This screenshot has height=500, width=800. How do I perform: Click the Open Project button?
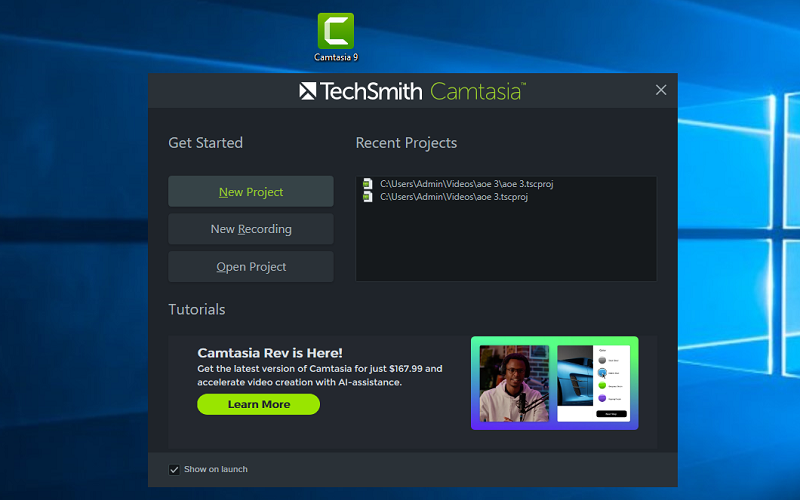pyautogui.click(x=251, y=266)
